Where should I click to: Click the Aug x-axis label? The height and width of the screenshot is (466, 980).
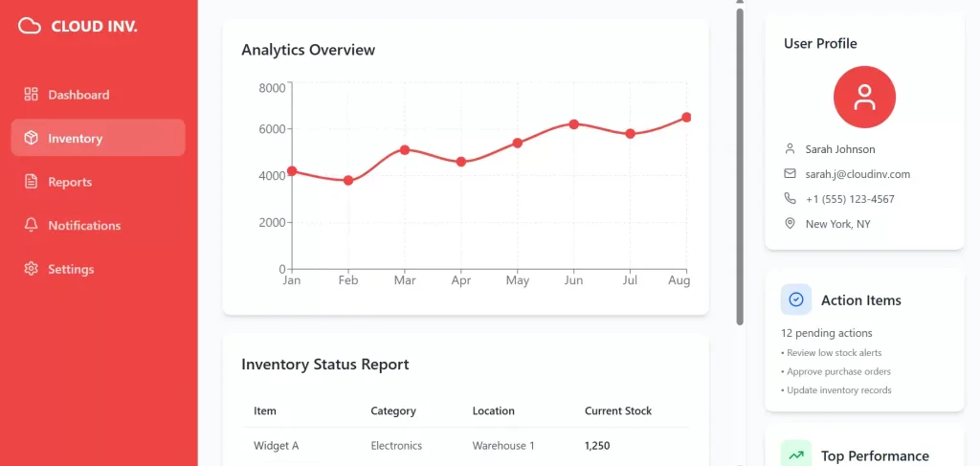click(x=679, y=280)
